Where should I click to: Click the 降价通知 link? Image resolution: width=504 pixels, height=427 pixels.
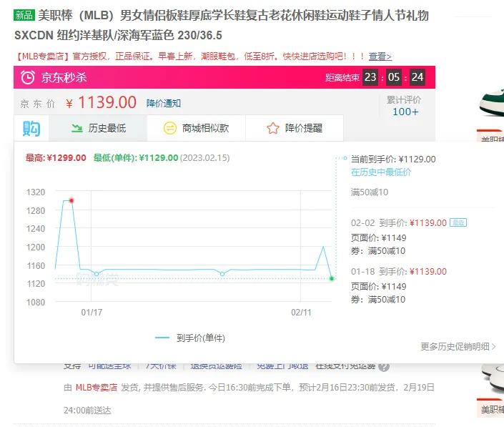coord(163,103)
